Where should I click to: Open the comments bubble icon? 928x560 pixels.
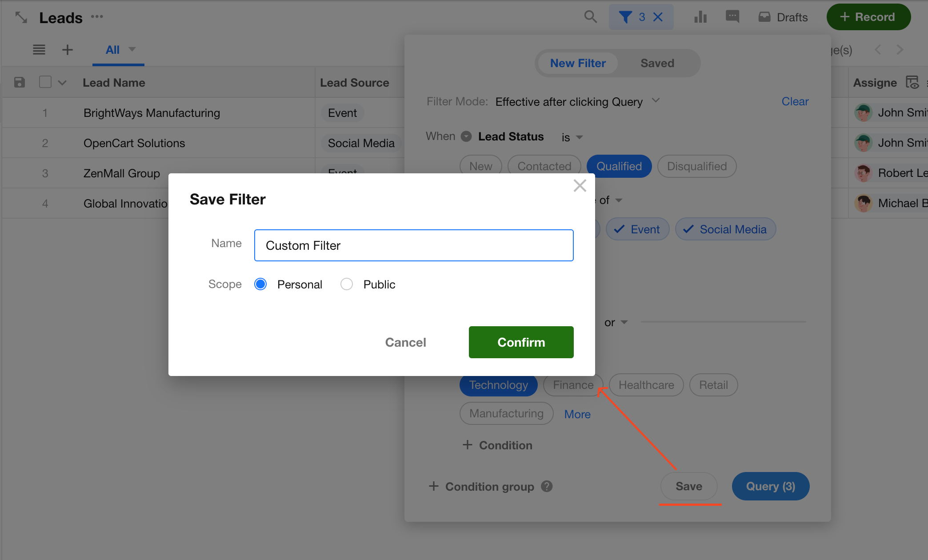coord(732,17)
